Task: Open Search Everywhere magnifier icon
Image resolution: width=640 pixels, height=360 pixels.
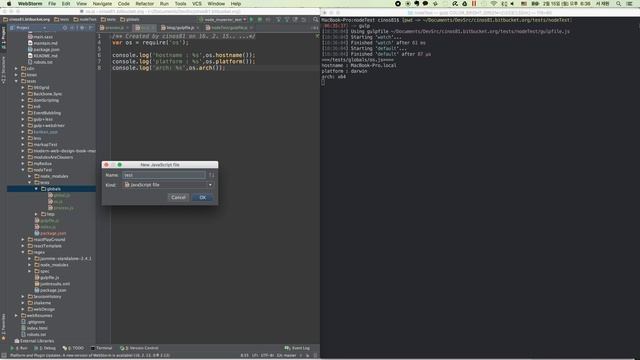Action: (316, 20)
